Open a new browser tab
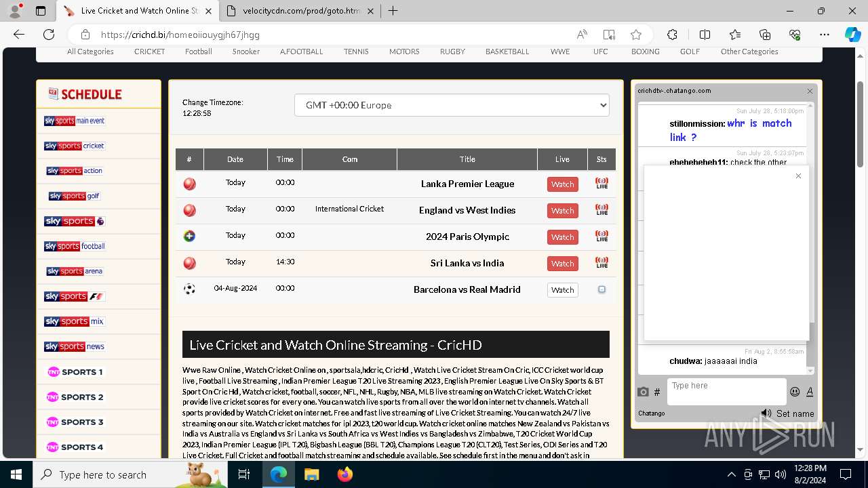868x488 pixels. pyautogui.click(x=393, y=11)
